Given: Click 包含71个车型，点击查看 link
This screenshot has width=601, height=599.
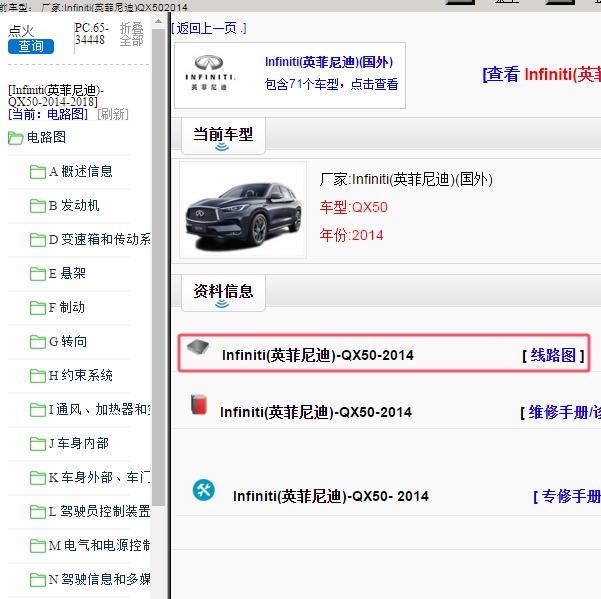Looking at the screenshot, I should [331, 84].
